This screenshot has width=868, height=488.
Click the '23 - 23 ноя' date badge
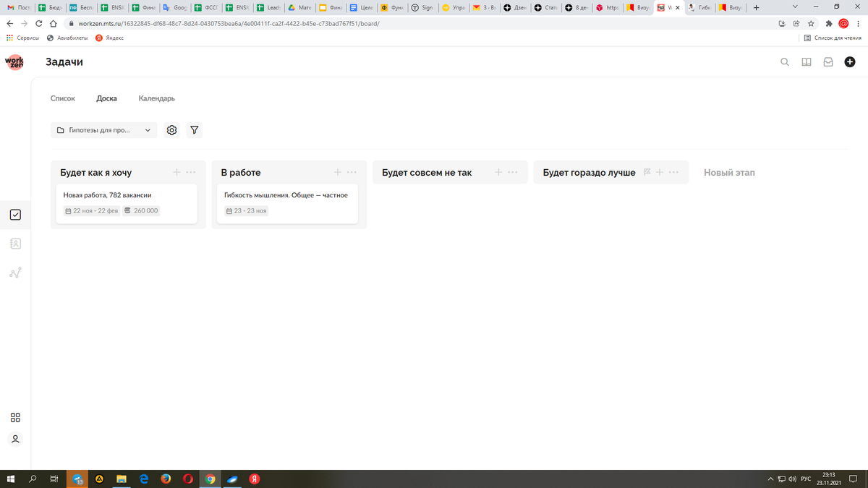pos(246,211)
